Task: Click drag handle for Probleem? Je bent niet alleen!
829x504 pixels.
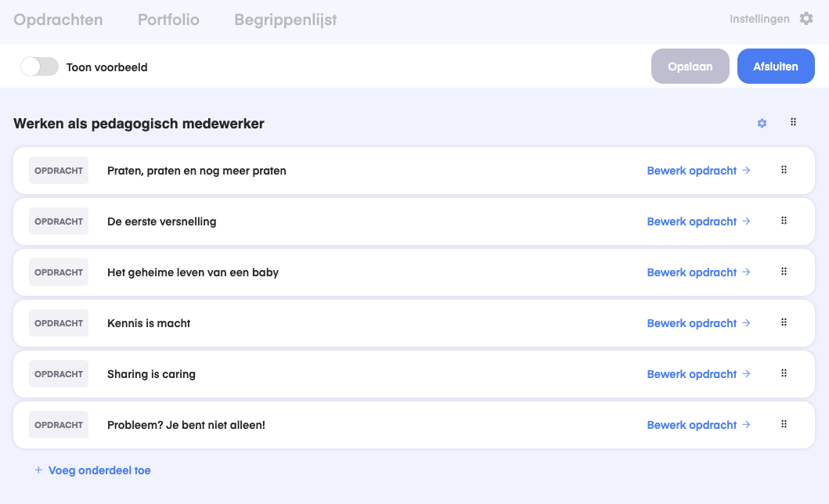Action: pos(784,424)
